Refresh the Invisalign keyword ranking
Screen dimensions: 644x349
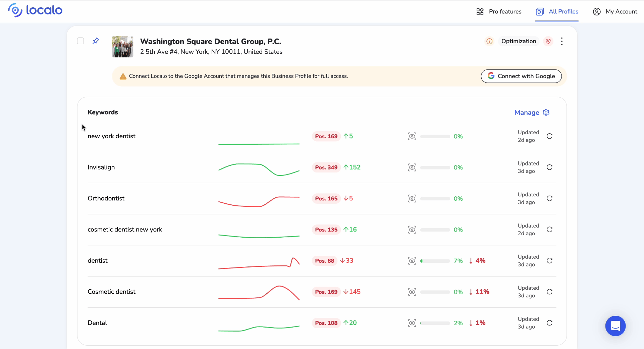(549, 167)
